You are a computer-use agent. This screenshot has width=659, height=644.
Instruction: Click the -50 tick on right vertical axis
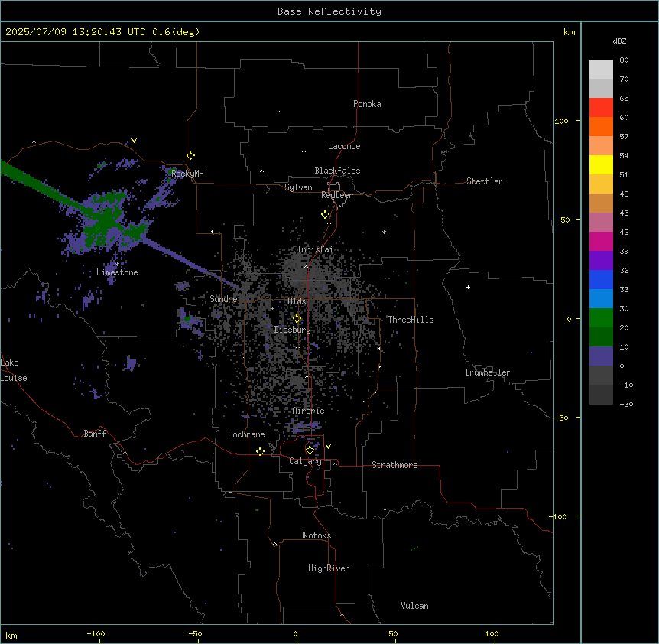[560, 418]
